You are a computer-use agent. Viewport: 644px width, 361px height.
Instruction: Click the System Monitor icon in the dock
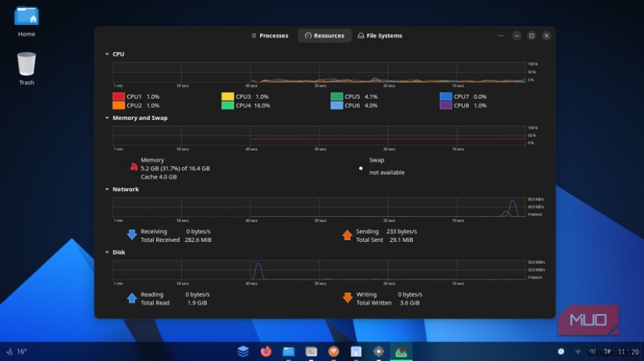coord(401,351)
